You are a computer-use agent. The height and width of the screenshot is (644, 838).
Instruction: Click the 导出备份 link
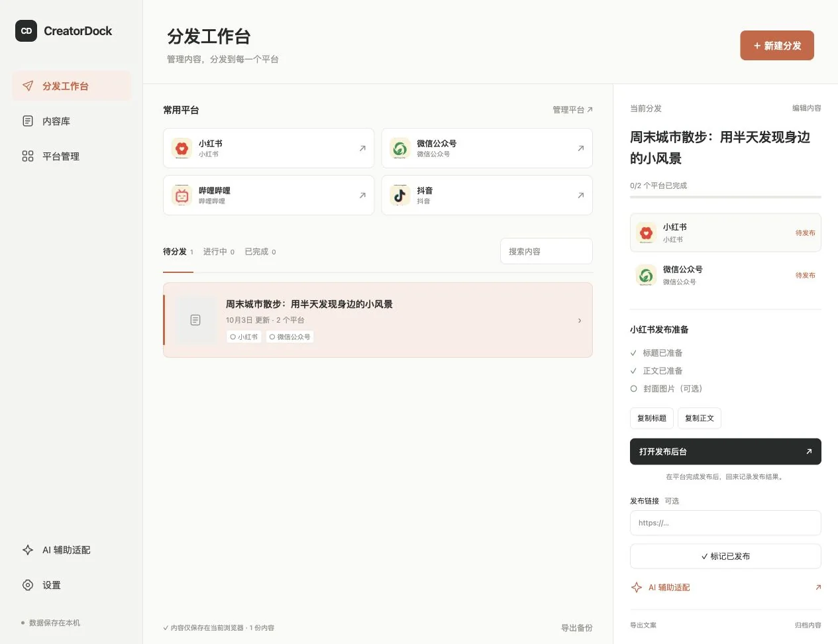pyautogui.click(x=577, y=628)
